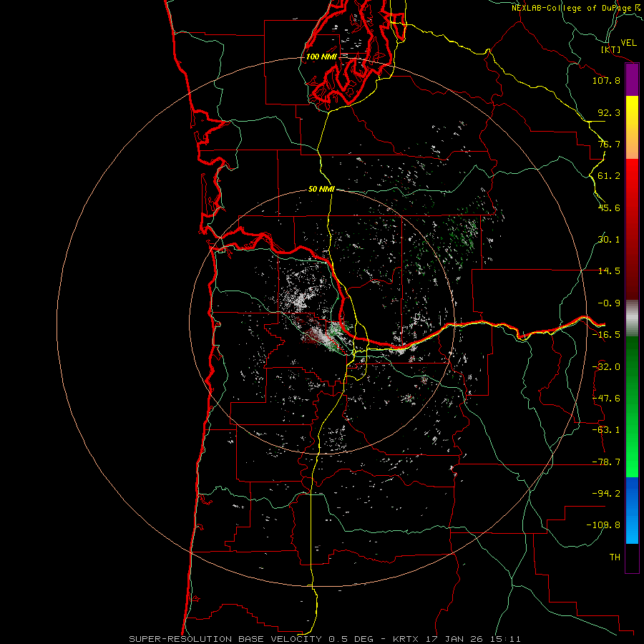Click the 76.7 velocity scale value
The width and height of the screenshot is (644, 644).
click(609, 144)
